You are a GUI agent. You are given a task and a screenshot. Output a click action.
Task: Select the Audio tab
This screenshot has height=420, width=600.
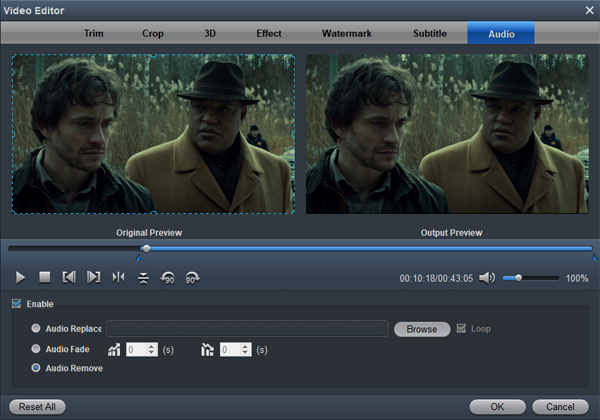pyautogui.click(x=501, y=33)
